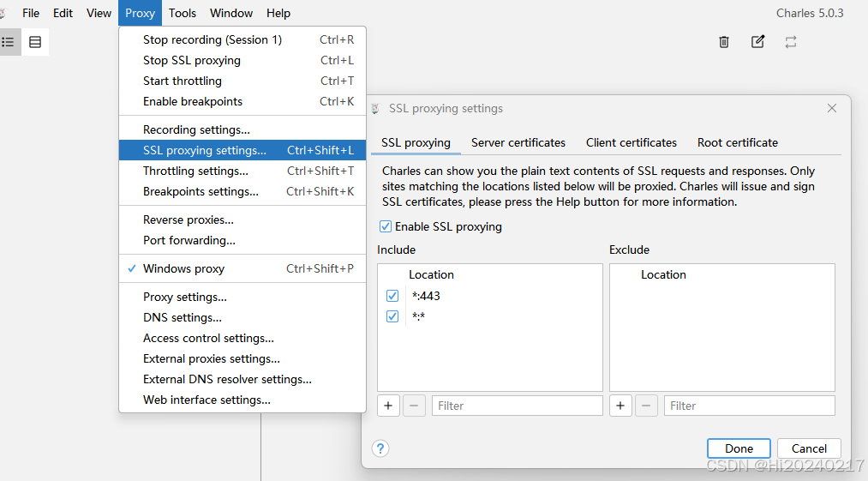Open Port forwarding...
This screenshot has height=481, width=868.
coord(242,240)
